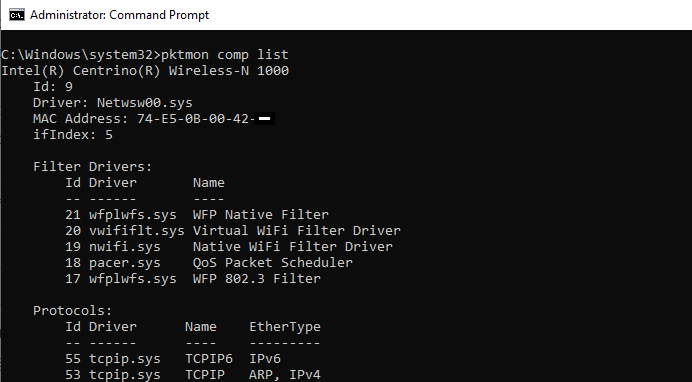Screen dimensions: 692x382
Task: Click the Command Prompt icon in title bar
Action: pyautogui.click(x=17, y=15)
